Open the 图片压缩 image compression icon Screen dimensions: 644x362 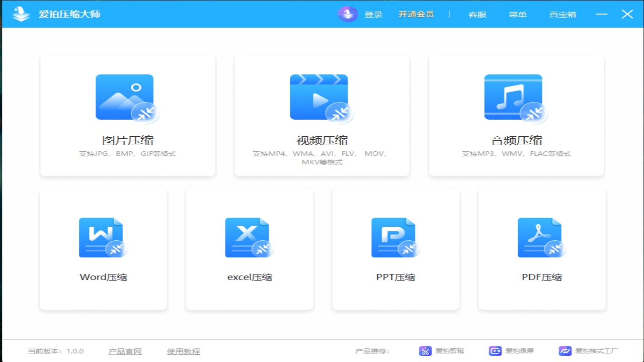127,99
